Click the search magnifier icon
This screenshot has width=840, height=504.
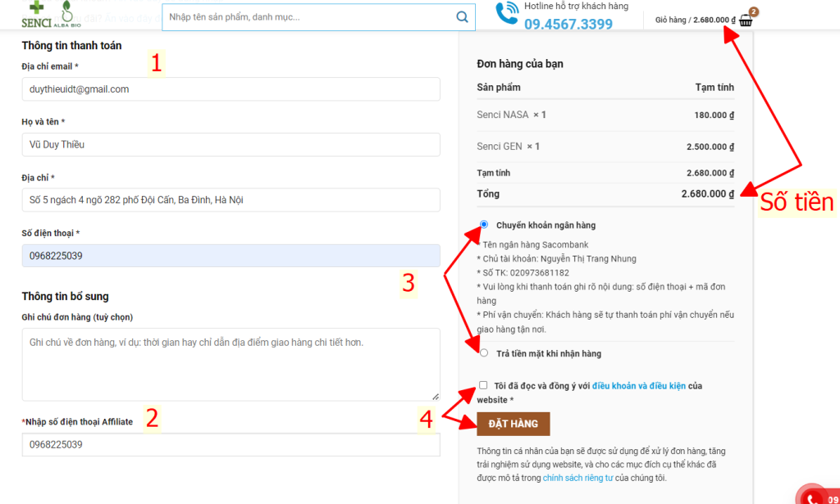[462, 16]
